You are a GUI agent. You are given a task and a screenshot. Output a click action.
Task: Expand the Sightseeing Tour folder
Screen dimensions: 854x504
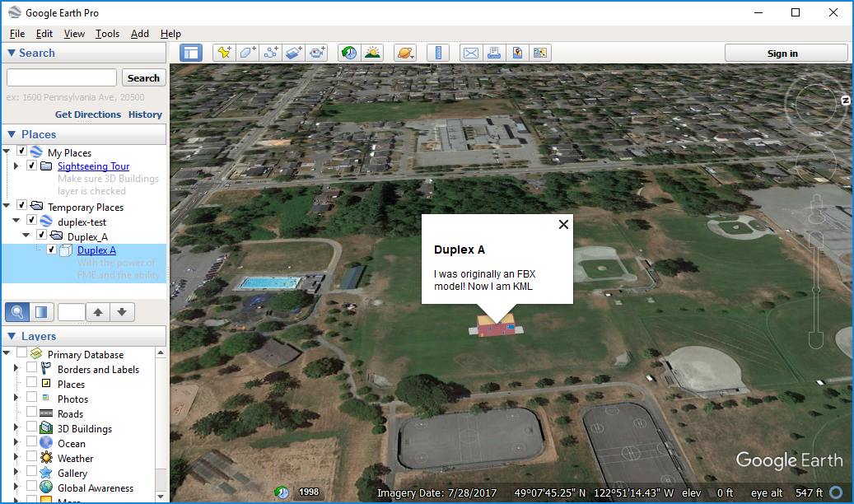[x=16, y=166]
